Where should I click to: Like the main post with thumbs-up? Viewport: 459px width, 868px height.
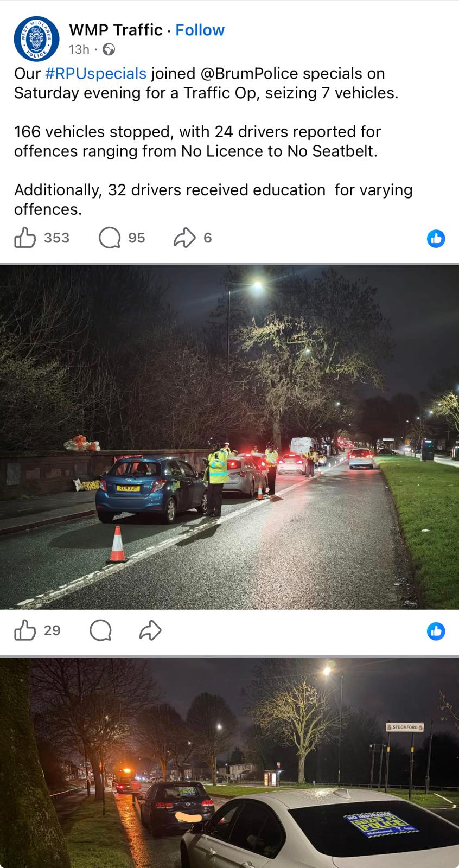(x=25, y=238)
